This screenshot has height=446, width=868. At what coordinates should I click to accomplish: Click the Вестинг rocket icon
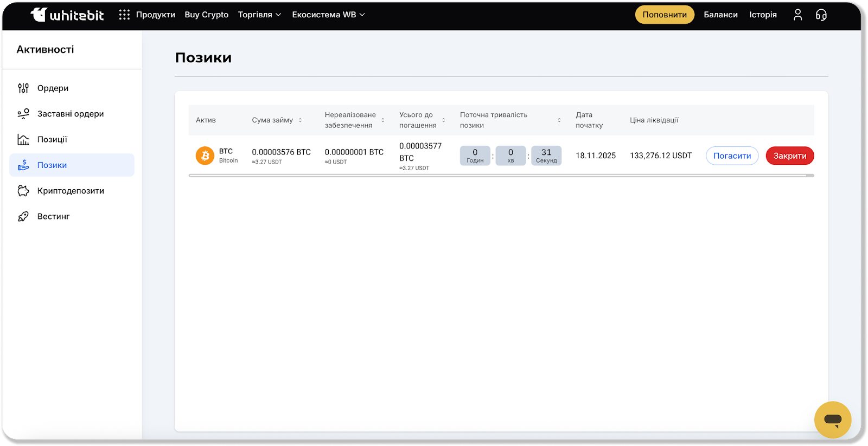coord(23,217)
